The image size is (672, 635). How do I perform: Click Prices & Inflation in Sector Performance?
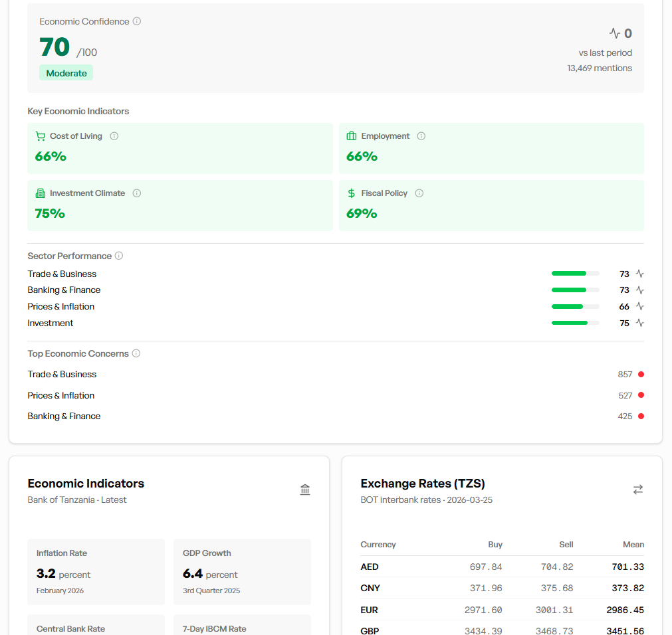point(61,307)
